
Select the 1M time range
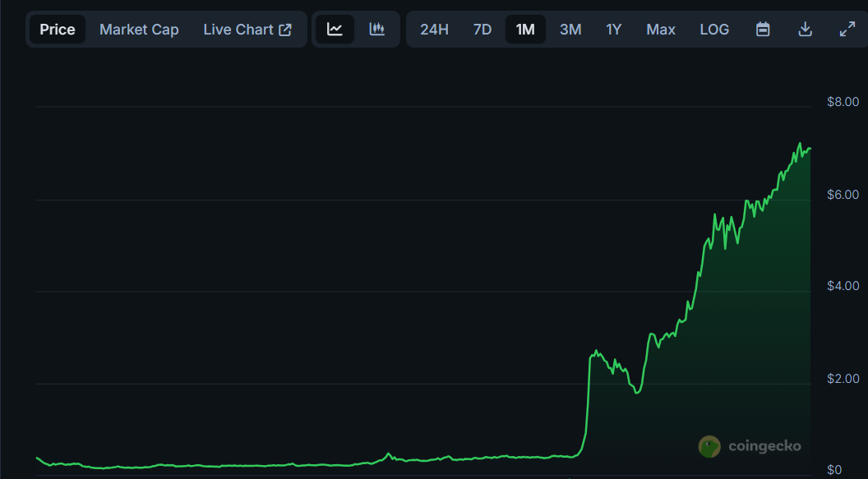tap(525, 30)
